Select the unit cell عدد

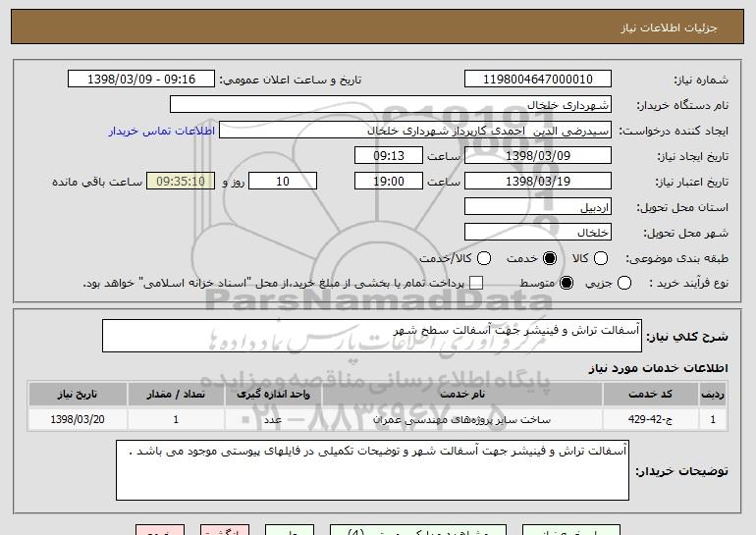tap(273, 419)
